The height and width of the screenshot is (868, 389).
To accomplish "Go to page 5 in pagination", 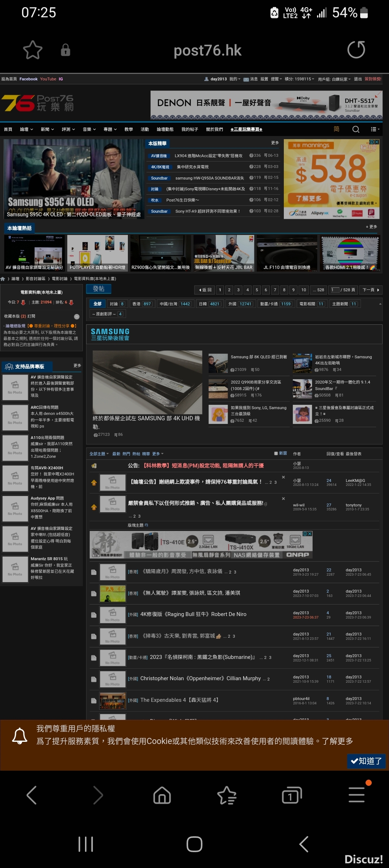I will coord(257,290).
